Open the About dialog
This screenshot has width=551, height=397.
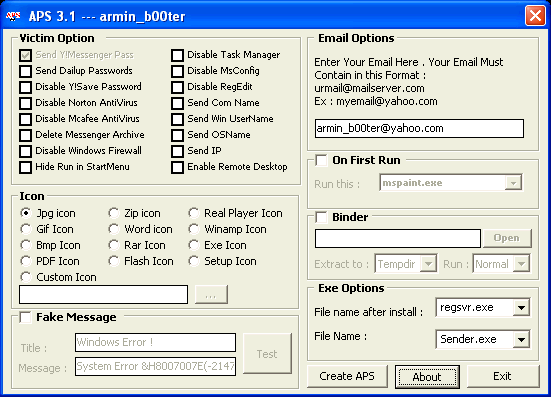(427, 377)
